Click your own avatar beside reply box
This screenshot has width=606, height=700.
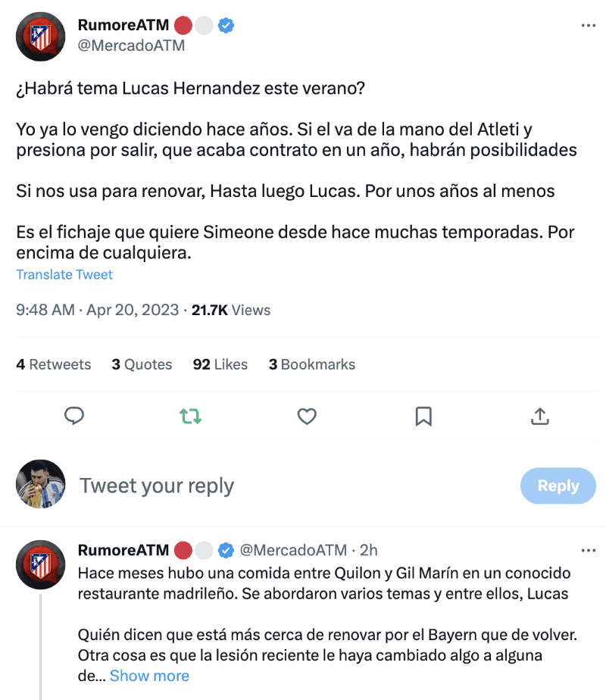pos(41,484)
